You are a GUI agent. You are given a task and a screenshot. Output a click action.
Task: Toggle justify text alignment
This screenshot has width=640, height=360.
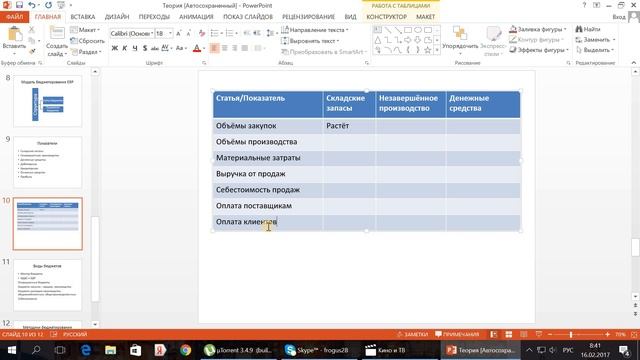(x=244, y=48)
